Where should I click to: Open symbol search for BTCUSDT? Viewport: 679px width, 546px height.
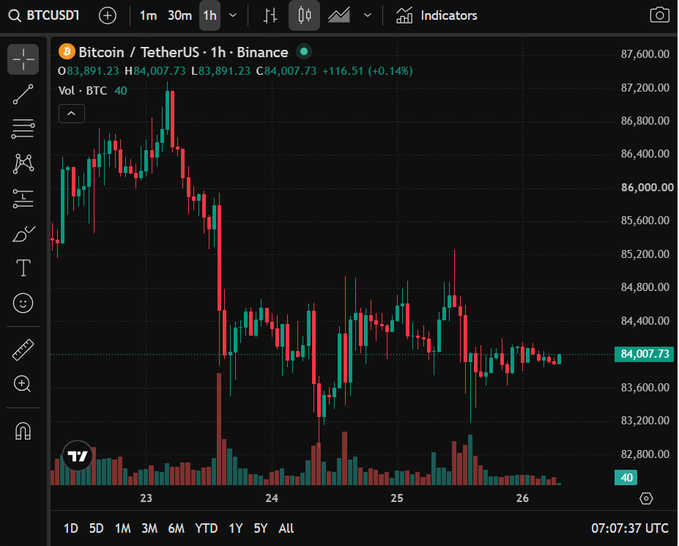click(x=44, y=16)
